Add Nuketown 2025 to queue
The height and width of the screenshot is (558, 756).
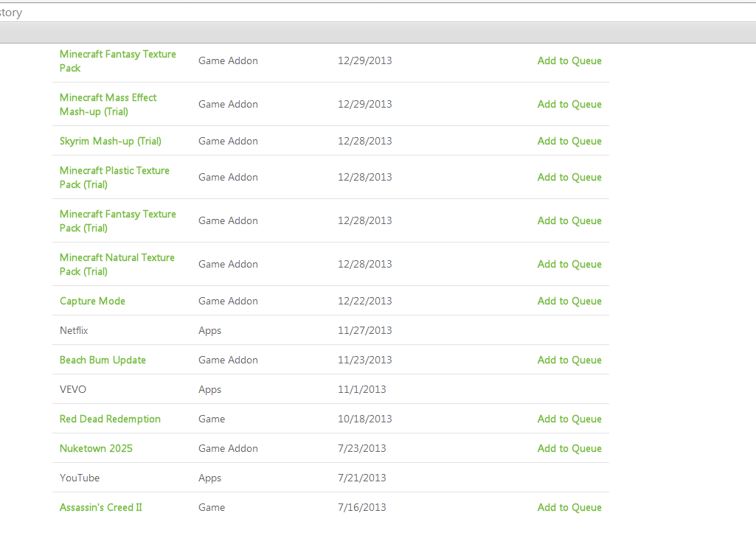tap(569, 449)
